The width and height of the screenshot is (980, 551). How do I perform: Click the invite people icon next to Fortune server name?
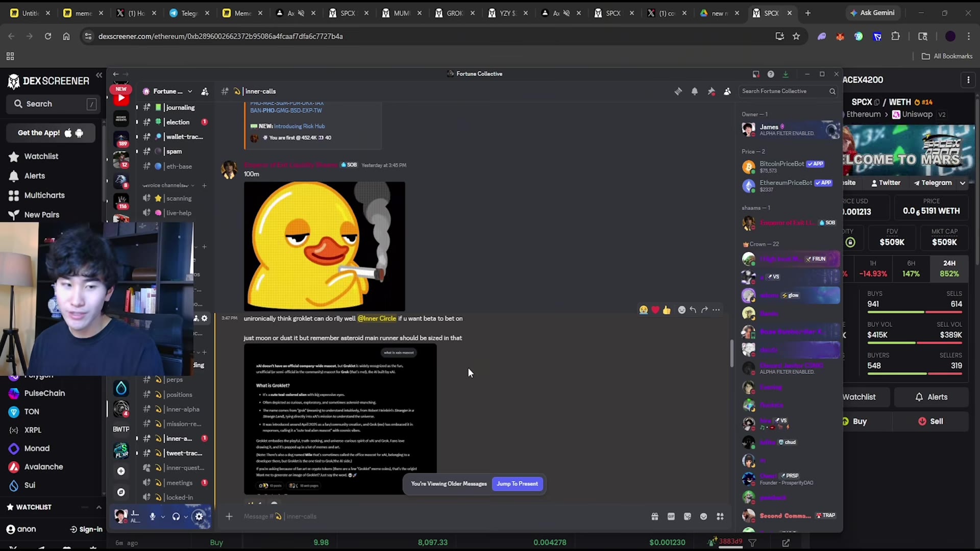click(x=205, y=91)
